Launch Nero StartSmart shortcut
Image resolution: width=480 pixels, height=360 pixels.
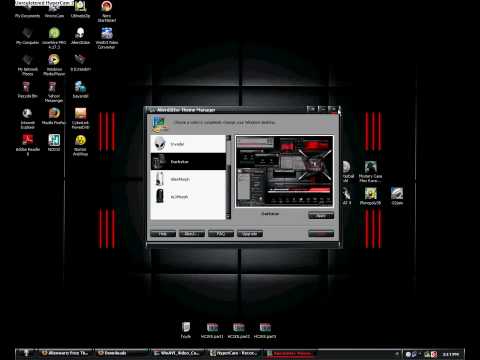coord(107,12)
